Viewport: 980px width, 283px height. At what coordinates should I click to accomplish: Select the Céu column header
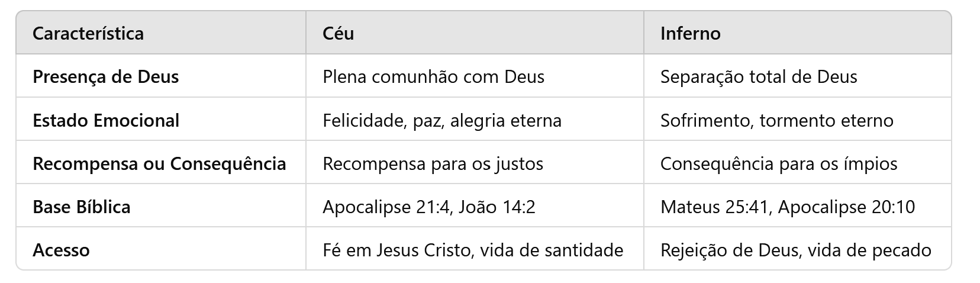pyautogui.click(x=339, y=33)
